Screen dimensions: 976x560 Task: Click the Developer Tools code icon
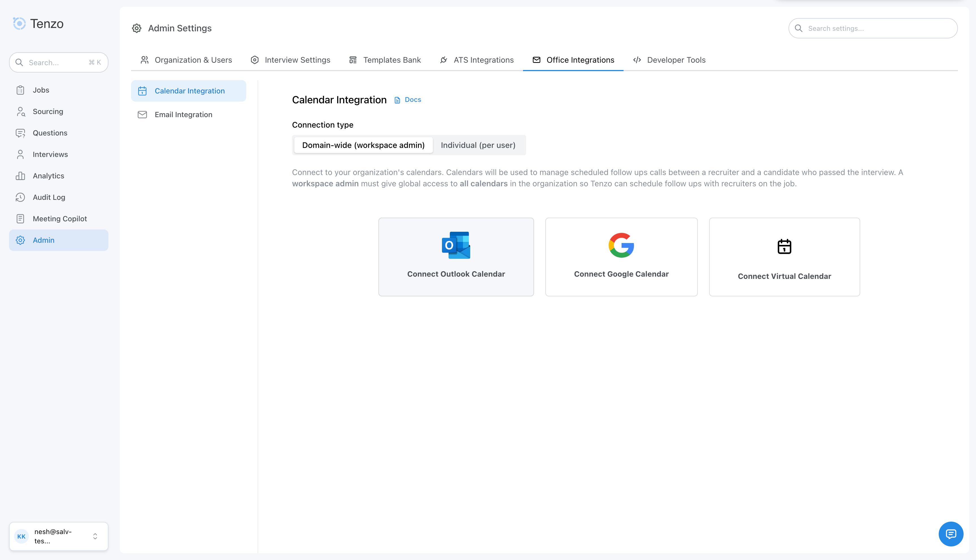[x=637, y=60]
